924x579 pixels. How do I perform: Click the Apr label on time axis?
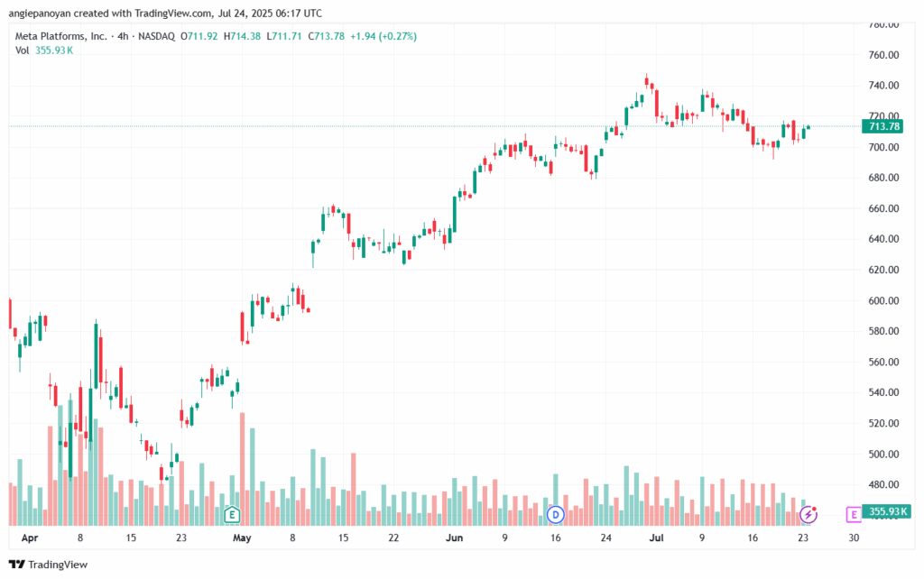(30, 538)
